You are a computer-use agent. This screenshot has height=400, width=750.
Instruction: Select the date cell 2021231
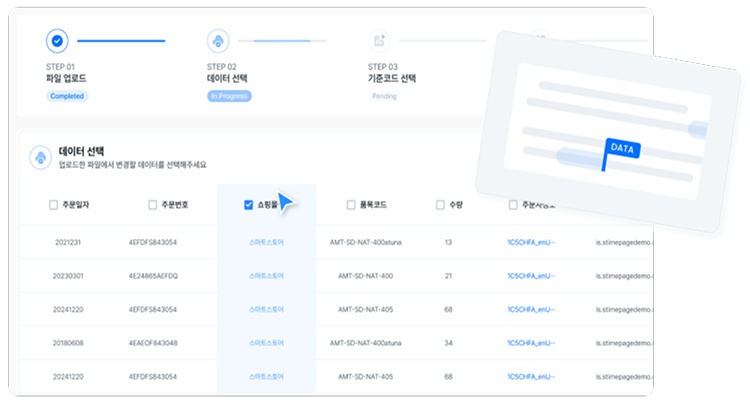[x=68, y=243]
